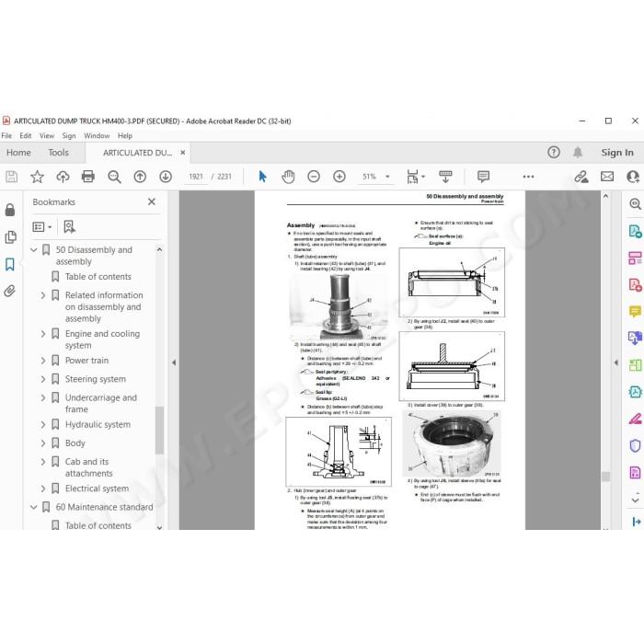
Task: Open the zoom percentage dropdown
Action: [x=387, y=177]
